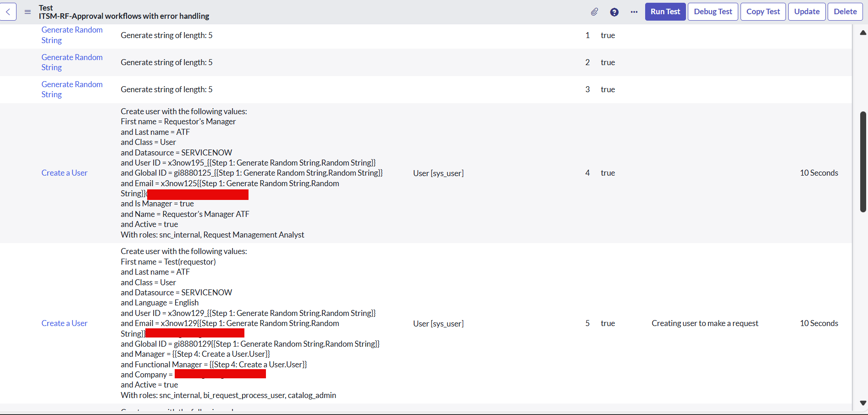This screenshot has width=868, height=415.
Task: Select the 'true' value in step 3 row
Action: pos(608,89)
